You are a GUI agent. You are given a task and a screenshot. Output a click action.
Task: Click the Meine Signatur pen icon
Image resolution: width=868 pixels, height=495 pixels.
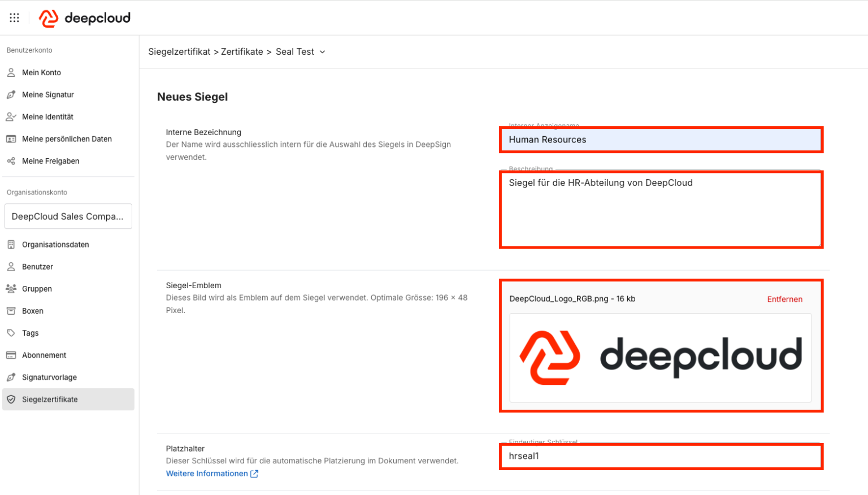[x=11, y=94]
